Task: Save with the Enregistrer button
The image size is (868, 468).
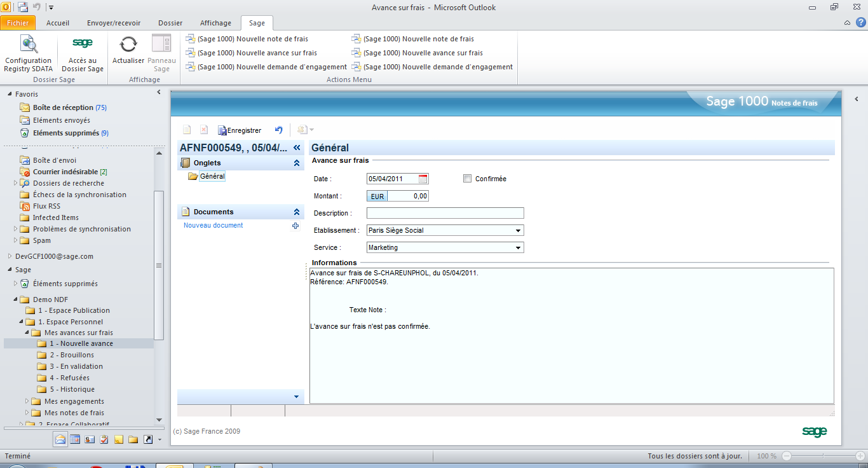Action: [240, 130]
